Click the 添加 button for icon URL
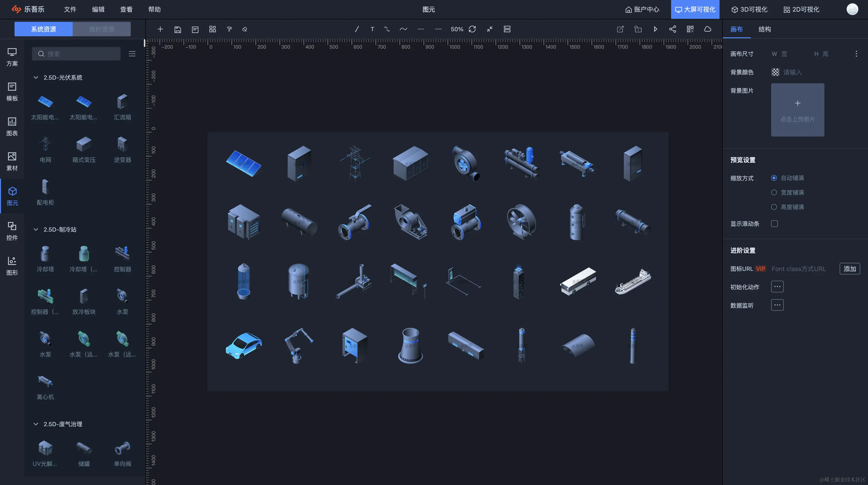 (x=849, y=269)
